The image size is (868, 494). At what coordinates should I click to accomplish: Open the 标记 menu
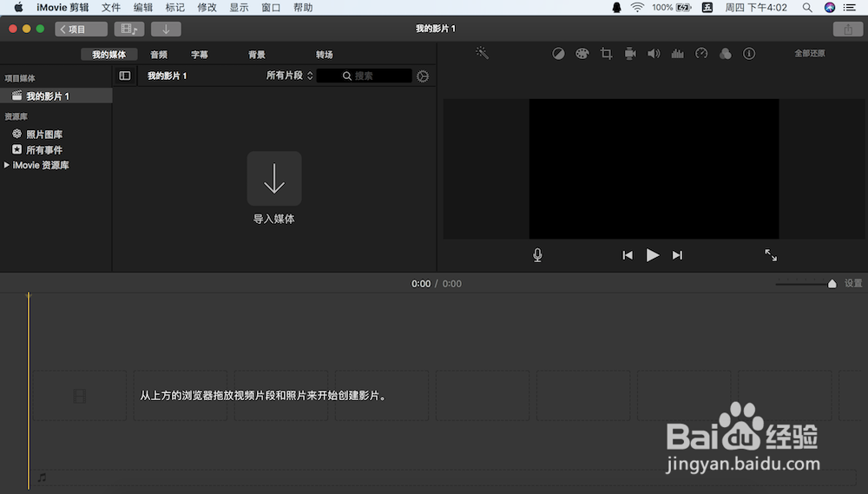click(175, 7)
